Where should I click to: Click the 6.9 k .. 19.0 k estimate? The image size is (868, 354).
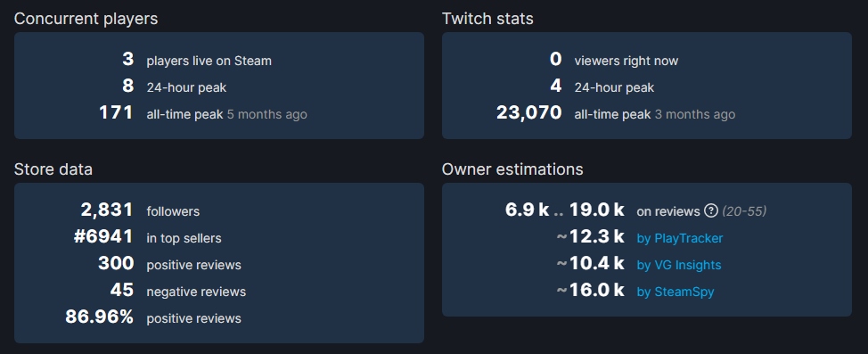pyautogui.click(x=565, y=210)
